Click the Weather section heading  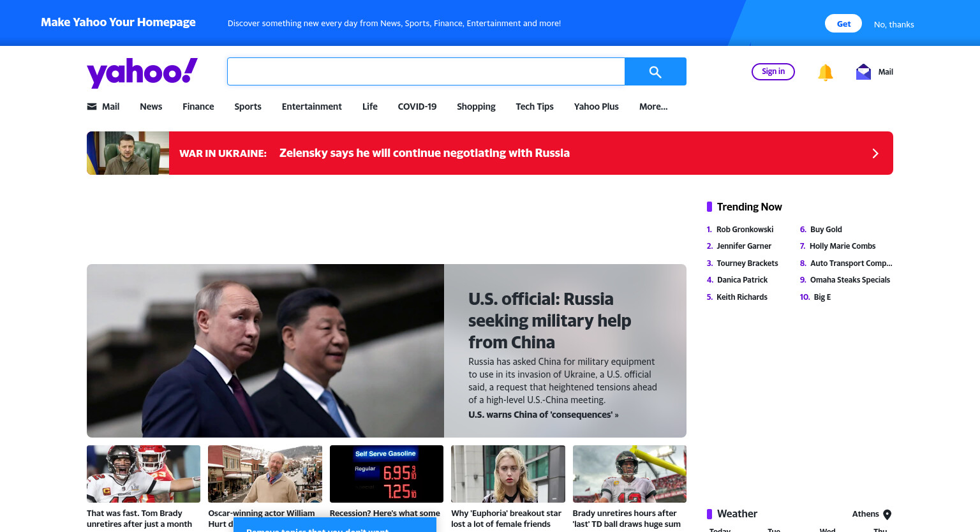point(737,514)
